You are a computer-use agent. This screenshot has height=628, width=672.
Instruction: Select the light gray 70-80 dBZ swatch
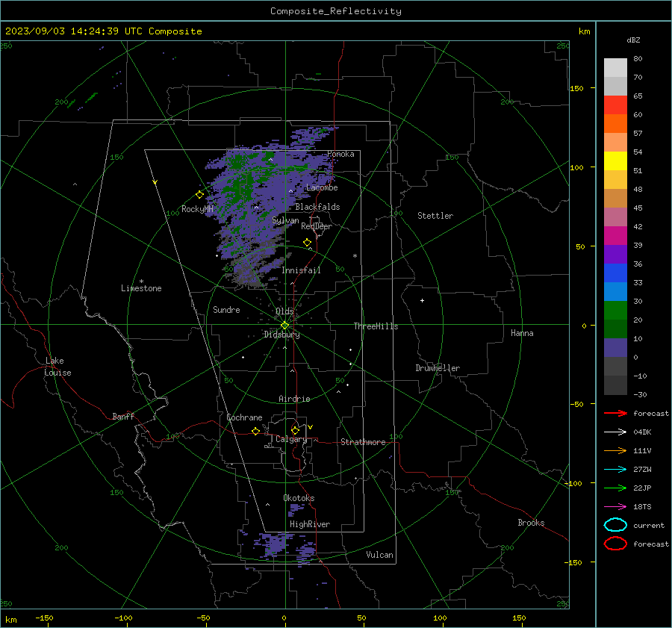615,68
